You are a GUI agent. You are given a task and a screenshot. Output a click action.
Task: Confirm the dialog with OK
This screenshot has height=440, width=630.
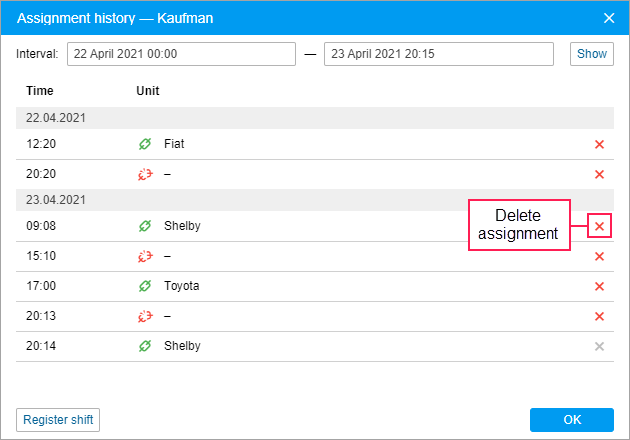[571, 420]
